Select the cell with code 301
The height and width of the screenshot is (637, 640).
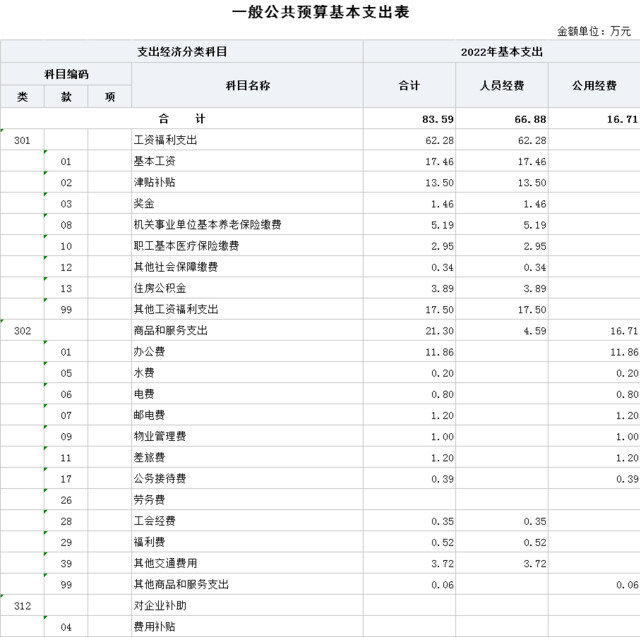(23, 140)
